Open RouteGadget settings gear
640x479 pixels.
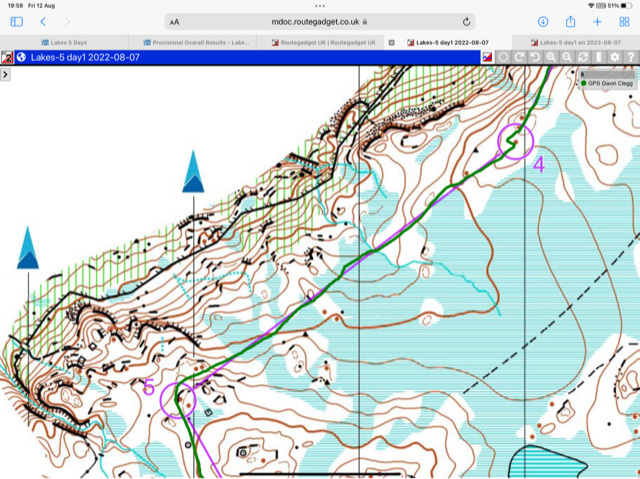615,58
